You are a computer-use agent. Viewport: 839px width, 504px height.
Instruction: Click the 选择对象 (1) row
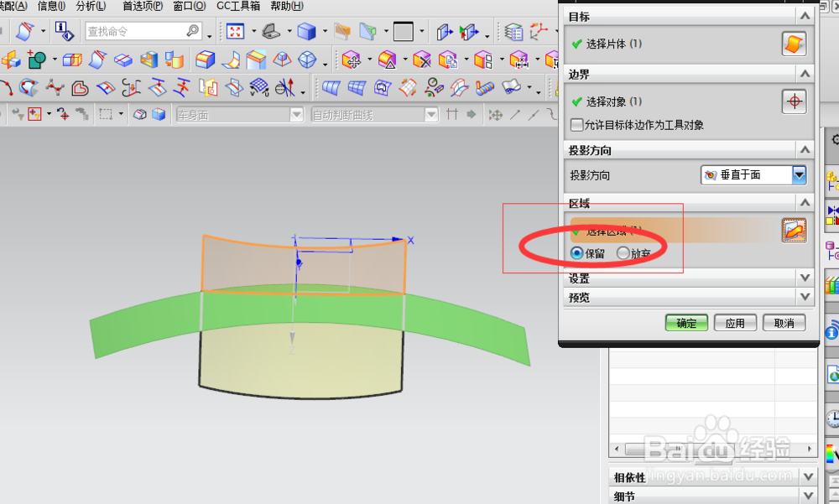[673, 101]
